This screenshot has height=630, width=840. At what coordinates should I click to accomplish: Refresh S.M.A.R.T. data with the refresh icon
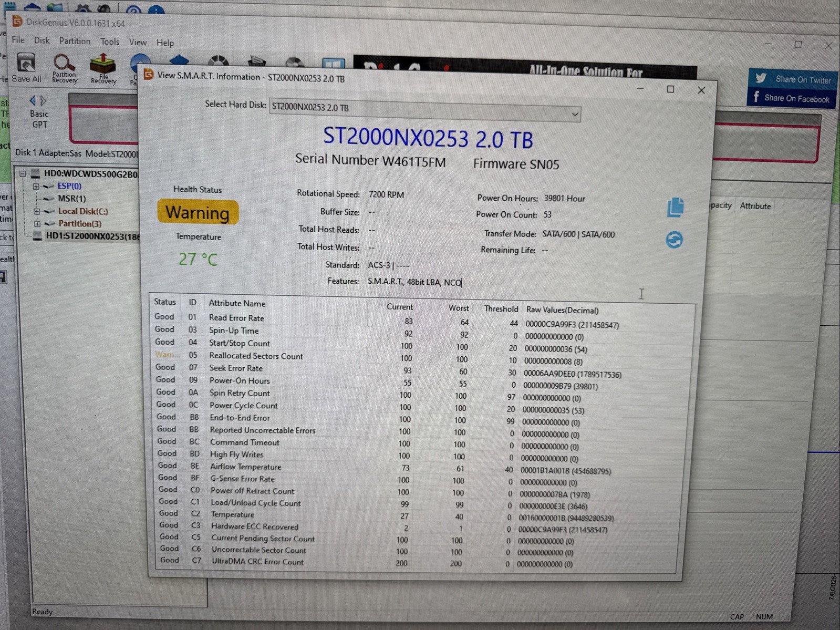pos(674,240)
